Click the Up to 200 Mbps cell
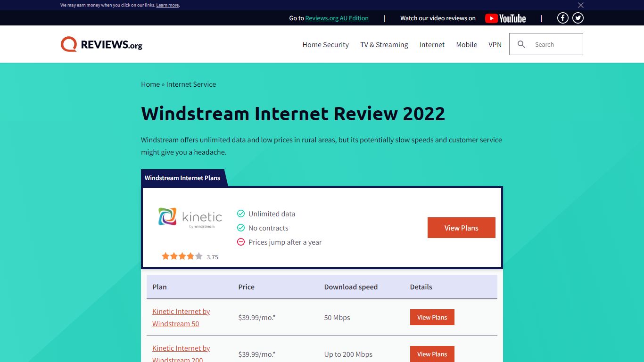The image size is (644, 362). pyautogui.click(x=348, y=354)
